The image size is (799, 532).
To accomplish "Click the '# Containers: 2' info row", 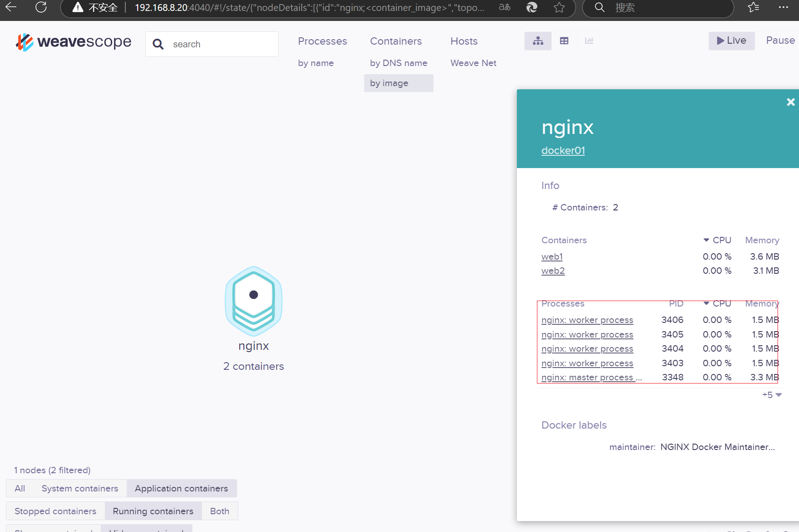I will pyautogui.click(x=585, y=207).
